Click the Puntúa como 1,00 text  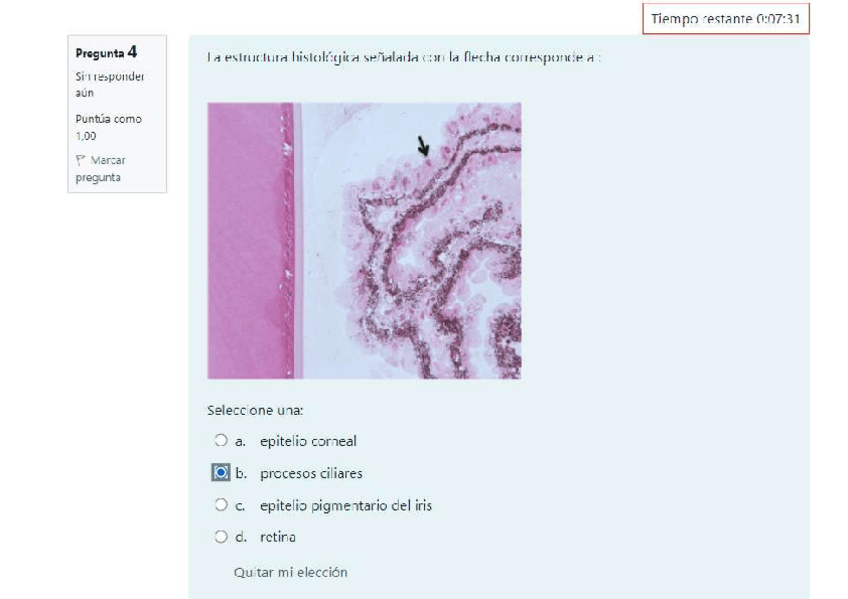click(109, 127)
